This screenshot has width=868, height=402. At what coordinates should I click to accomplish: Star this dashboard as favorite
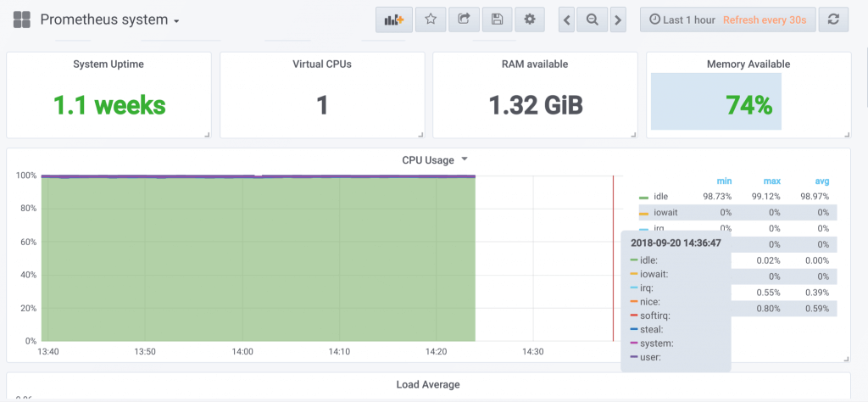point(431,20)
